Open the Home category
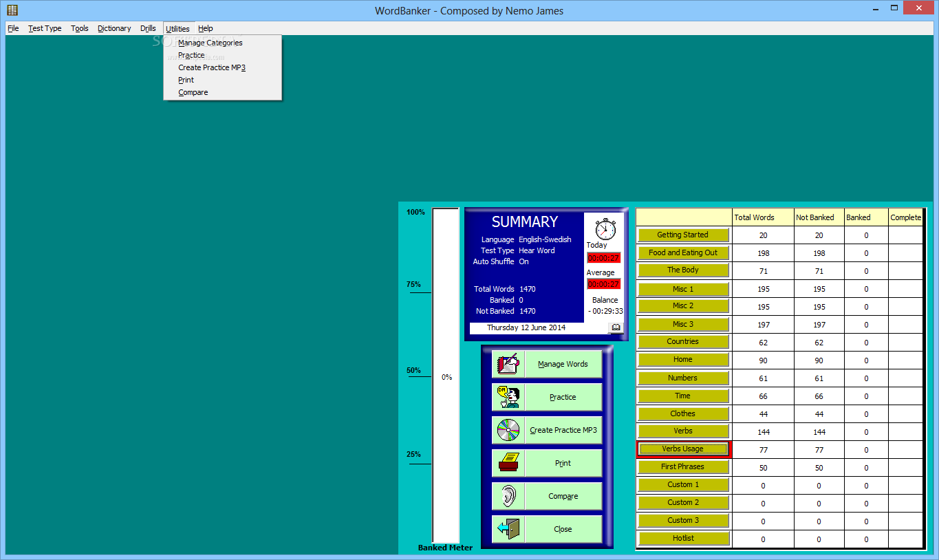Image resolution: width=939 pixels, height=560 pixels. coord(683,360)
